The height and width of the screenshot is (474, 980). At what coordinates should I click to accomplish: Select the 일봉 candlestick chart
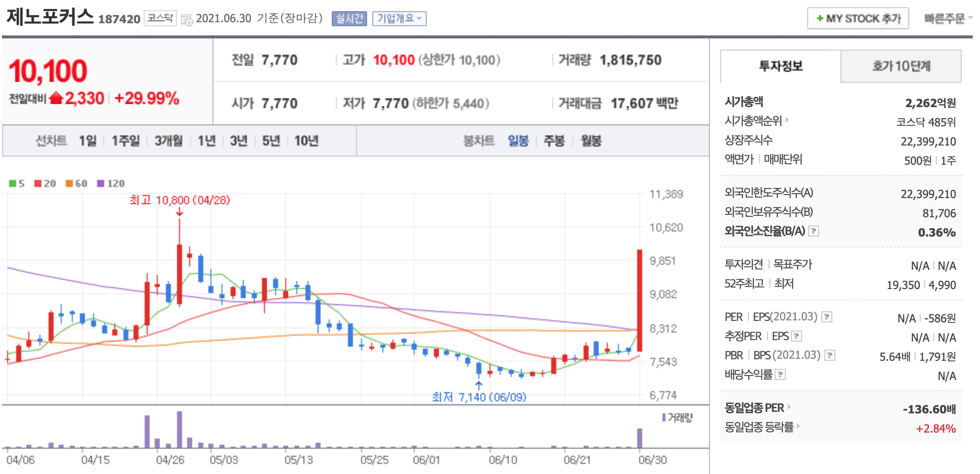coord(518,140)
